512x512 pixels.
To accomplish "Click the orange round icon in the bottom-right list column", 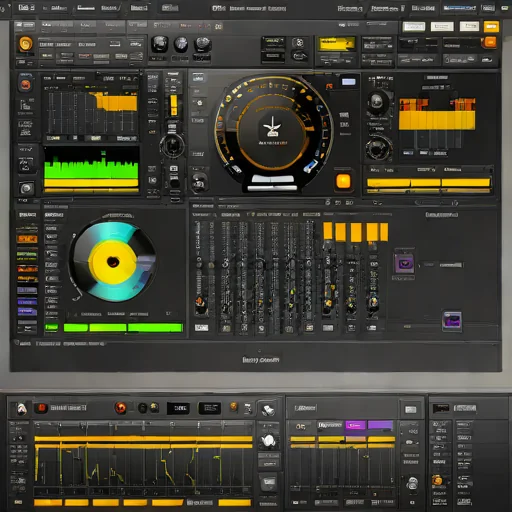I will click(437, 480).
